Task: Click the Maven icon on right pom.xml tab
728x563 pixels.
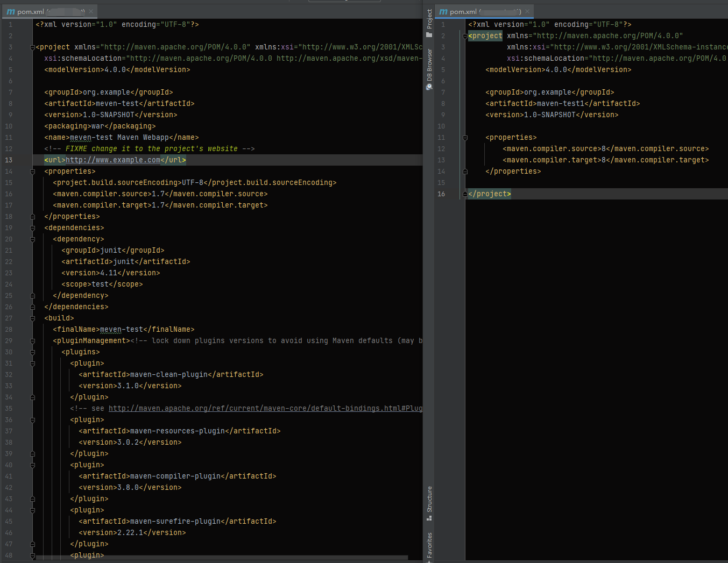Action: [x=443, y=11]
